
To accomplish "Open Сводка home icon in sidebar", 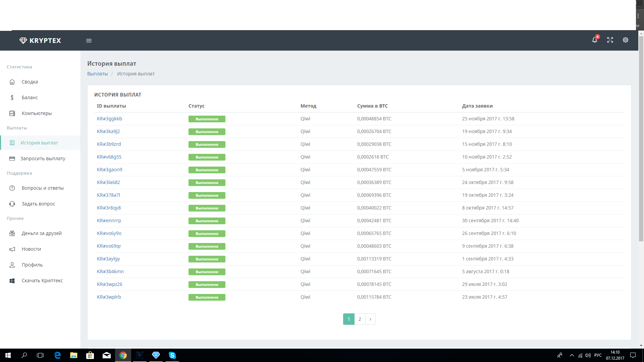I will pyautogui.click(x=12, y=82).
